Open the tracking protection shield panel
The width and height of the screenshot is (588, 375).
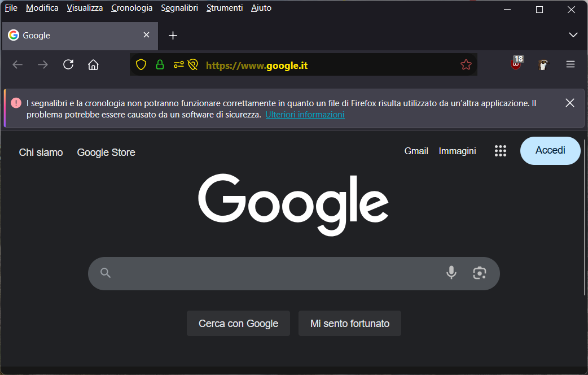tap(141, 65)
